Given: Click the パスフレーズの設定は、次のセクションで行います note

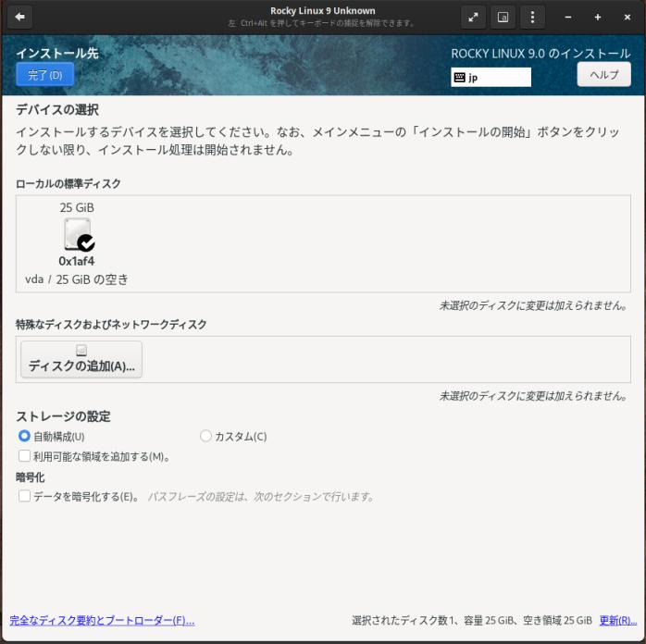Looking at the screenshot, I should pos(261,497).
